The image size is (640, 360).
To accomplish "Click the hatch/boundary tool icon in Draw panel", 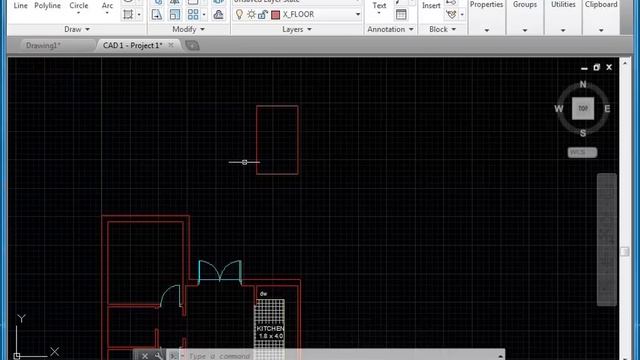I will tap(128, 15).
